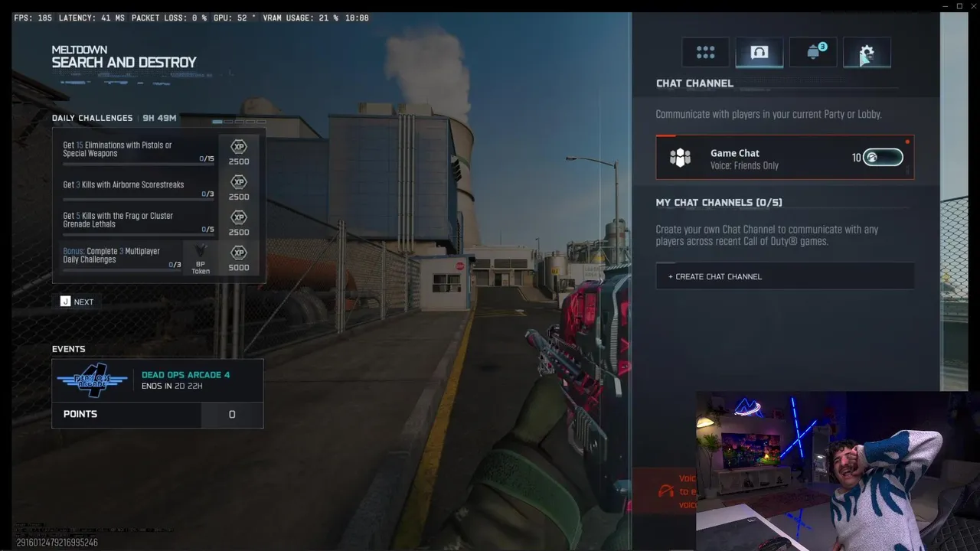The image size is (980, 551).
Task: Click the VRAM Usage 21% readout
Action: (300, 18)
